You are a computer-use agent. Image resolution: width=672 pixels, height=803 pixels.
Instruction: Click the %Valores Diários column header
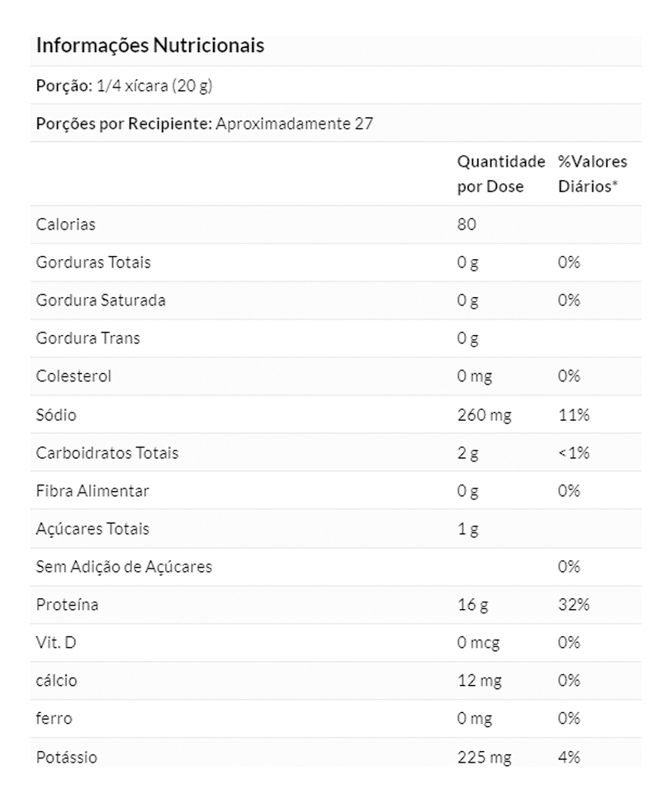(592, 173)
